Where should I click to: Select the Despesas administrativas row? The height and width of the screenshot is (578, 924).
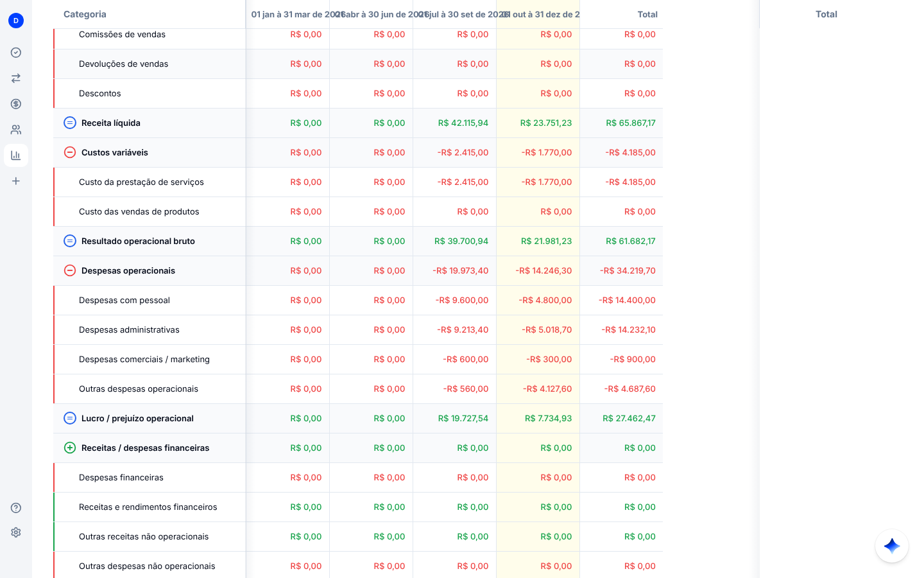[129, 330]
